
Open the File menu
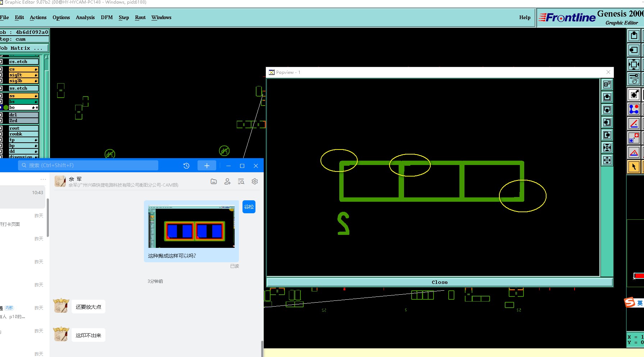(x=4, y=17)
